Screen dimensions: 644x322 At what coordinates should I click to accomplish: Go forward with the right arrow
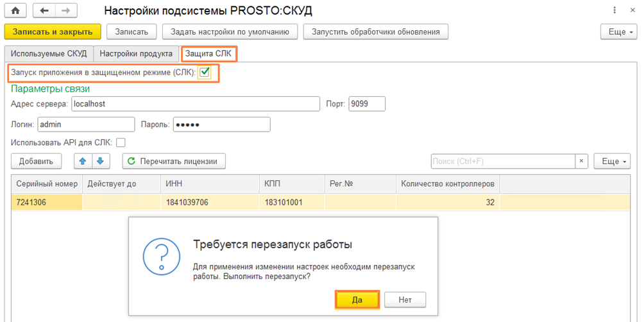tap(65, 11)
